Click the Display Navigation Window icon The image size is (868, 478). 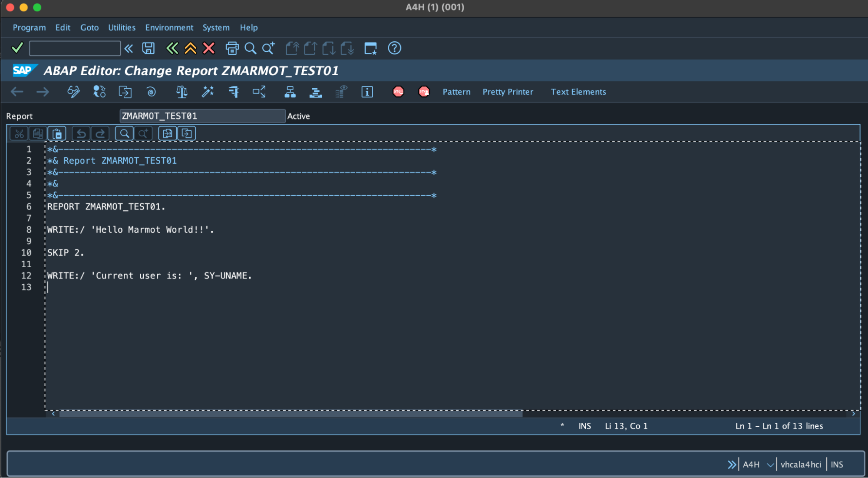coord(316,92)
